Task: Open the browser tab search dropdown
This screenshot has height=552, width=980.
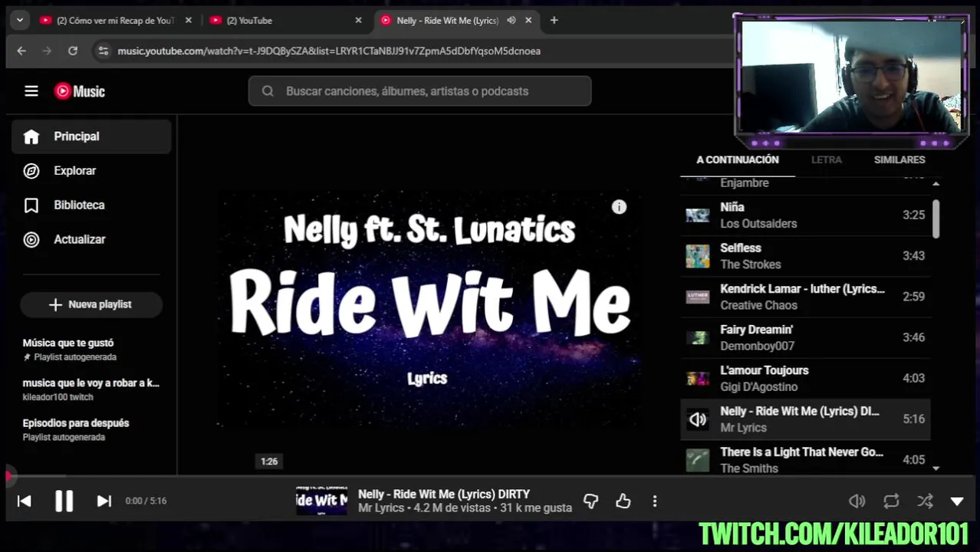Action: pos(20,20)
